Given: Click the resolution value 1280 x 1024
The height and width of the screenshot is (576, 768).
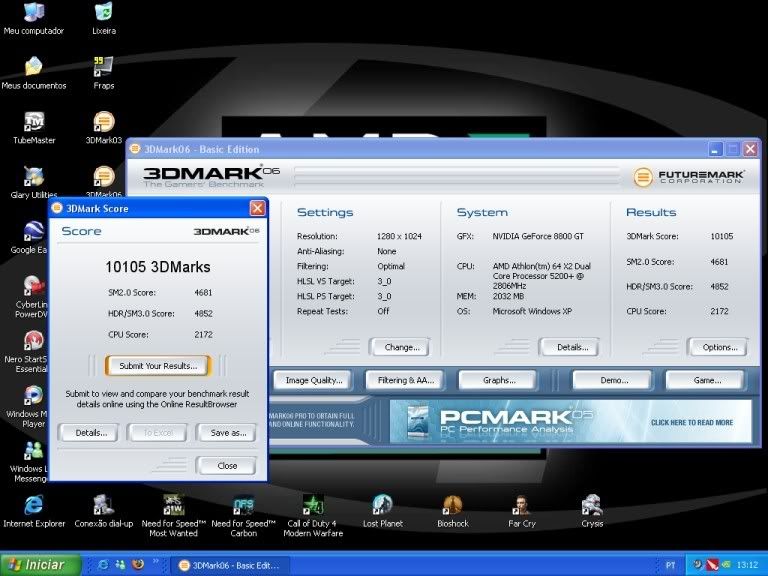Looking at the screenshot, I should point(399,236).
